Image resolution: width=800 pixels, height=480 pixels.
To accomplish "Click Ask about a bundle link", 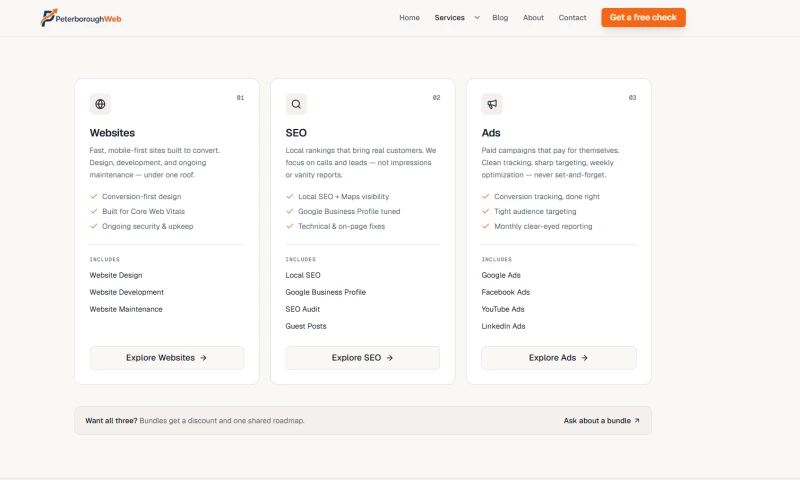I will 601,421.
